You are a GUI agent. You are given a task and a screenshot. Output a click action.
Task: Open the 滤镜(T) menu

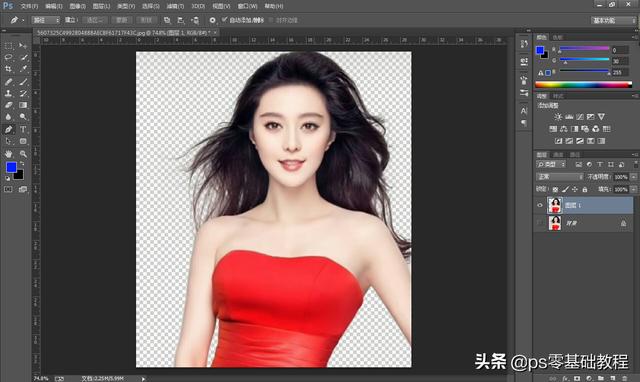click(175, 6)
